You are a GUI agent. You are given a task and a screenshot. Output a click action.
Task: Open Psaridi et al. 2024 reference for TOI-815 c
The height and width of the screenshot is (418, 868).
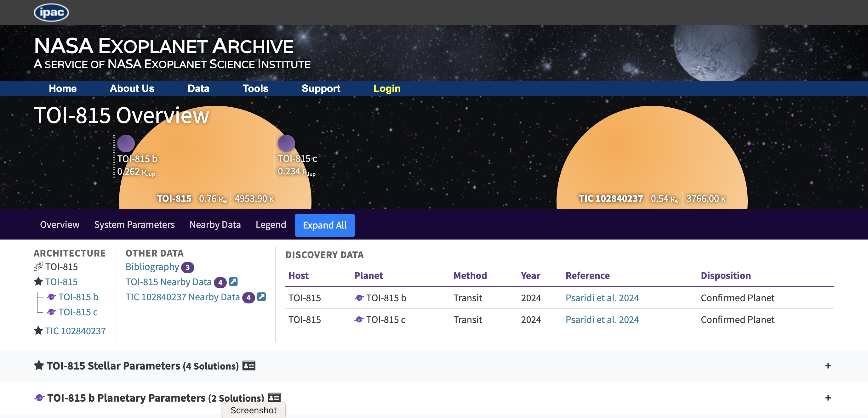pos(602,319)
